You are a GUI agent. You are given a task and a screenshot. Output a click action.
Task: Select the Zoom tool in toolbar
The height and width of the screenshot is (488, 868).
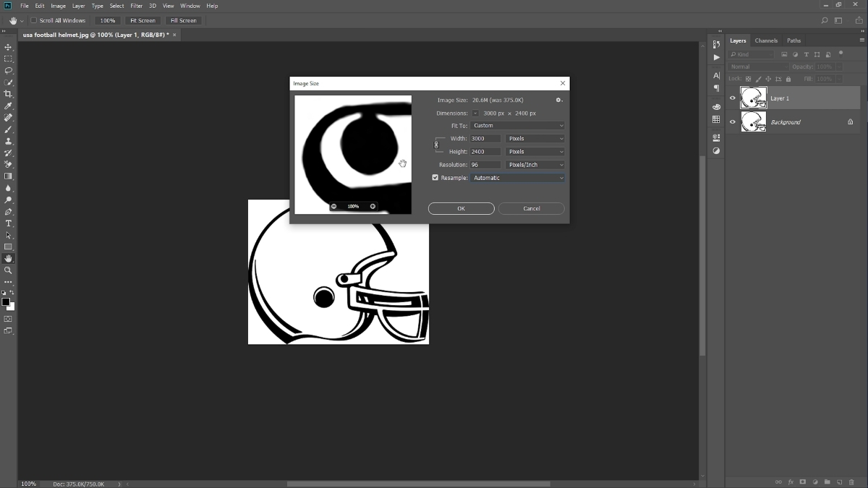[8, 270]
